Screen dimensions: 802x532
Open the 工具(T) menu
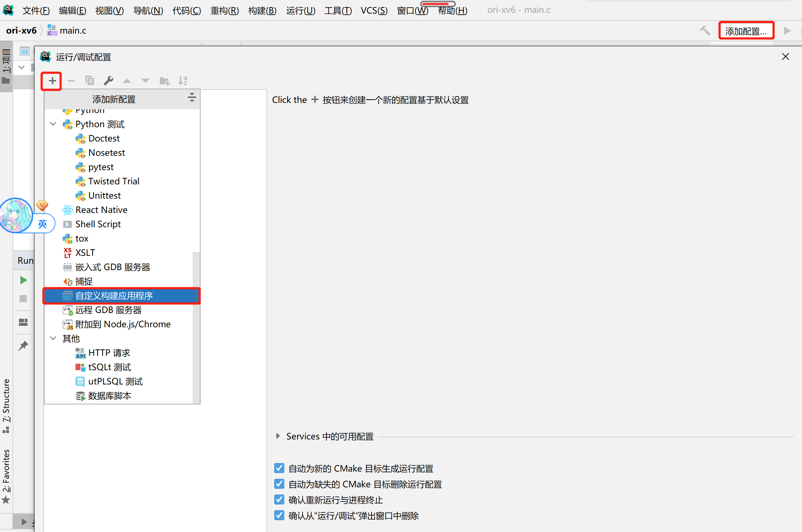pyautogui.click(x=338, y=10)
